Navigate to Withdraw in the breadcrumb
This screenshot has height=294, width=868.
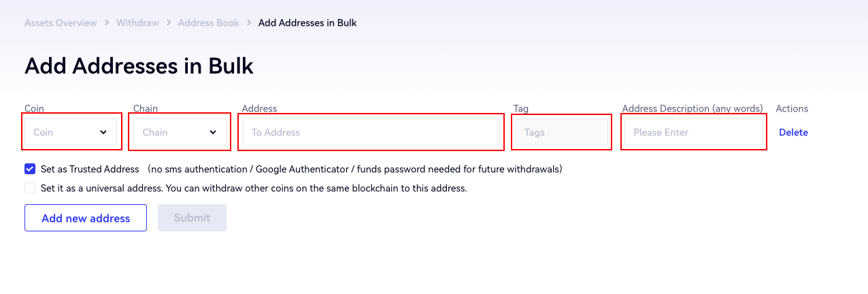click(137, 23)
